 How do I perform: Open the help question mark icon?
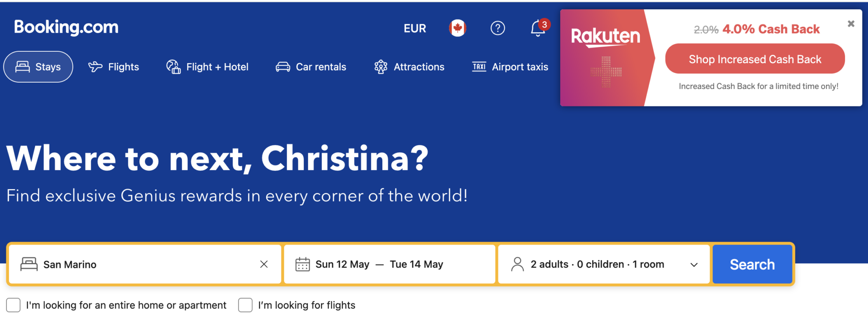(x=498, y=28)
